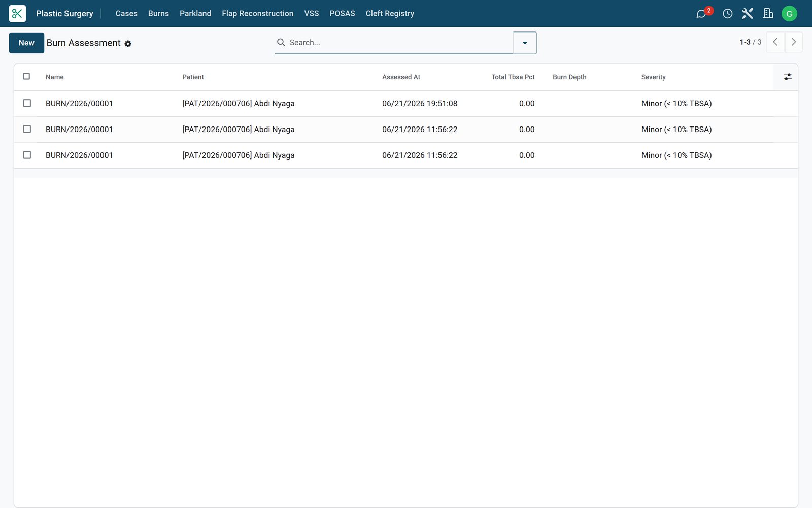812x508 pixels.
Task: Sort by the Total Tbsa Pct header
Action: (x=513, y=77)
